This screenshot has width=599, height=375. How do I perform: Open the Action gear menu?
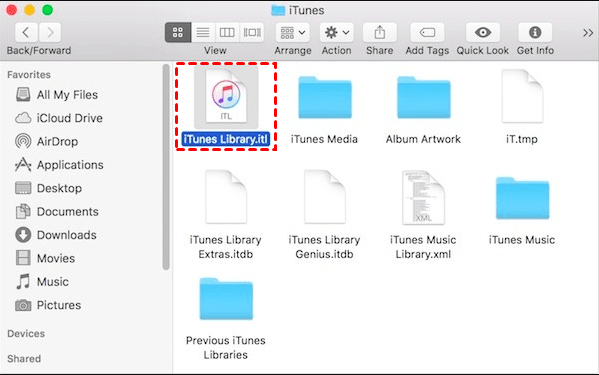pyautogui.click(x=337, y=32)
